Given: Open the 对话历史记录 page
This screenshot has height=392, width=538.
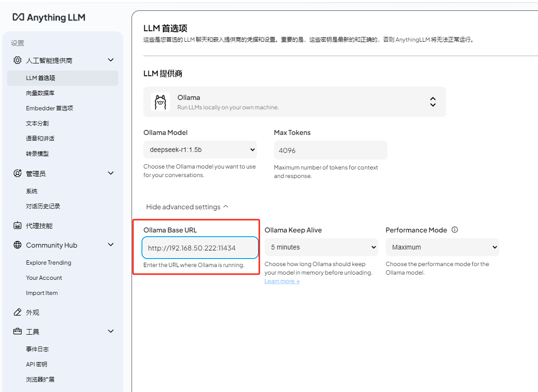Looking at the screenshot, I should 44,206.
